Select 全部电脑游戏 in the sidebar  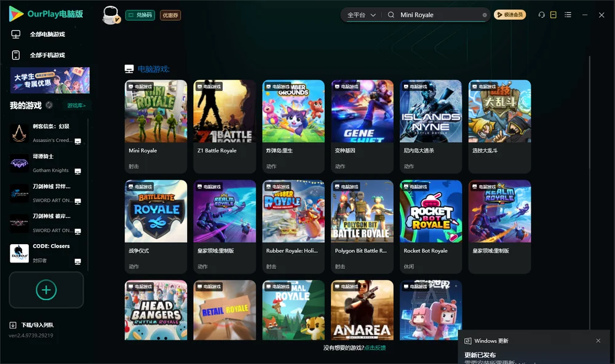pyautogui.click(x=47, y=34)
